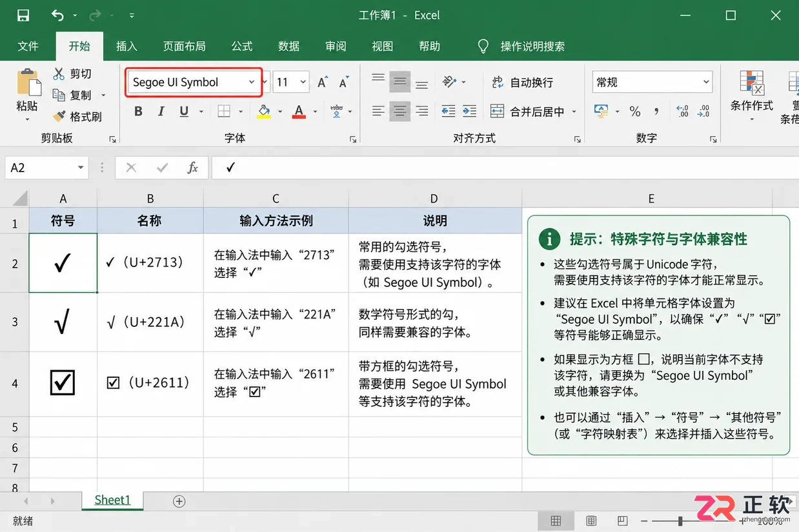Switch to the 数据 Data tab

pos(289,46)
